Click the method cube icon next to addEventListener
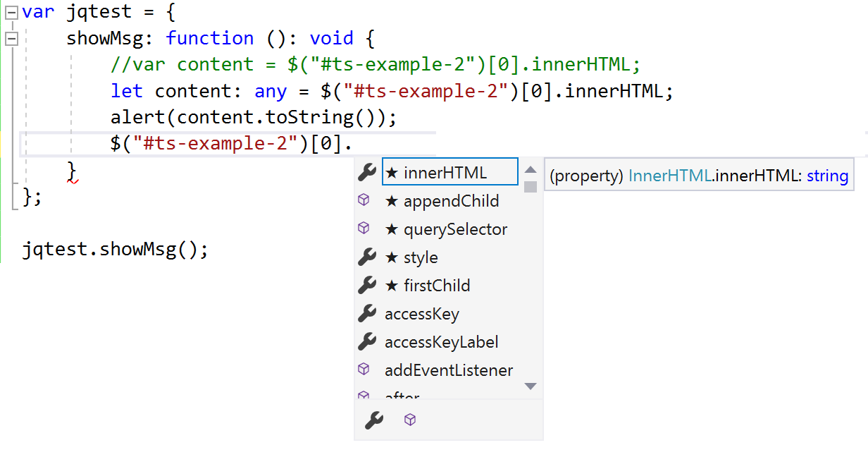 tap(364, 369)
